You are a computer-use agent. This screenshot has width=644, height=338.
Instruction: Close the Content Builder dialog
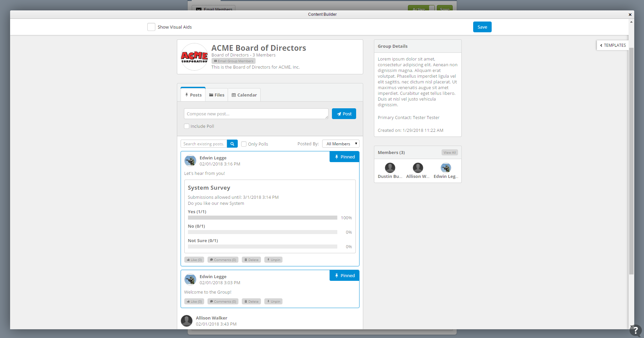pos(630,14)
